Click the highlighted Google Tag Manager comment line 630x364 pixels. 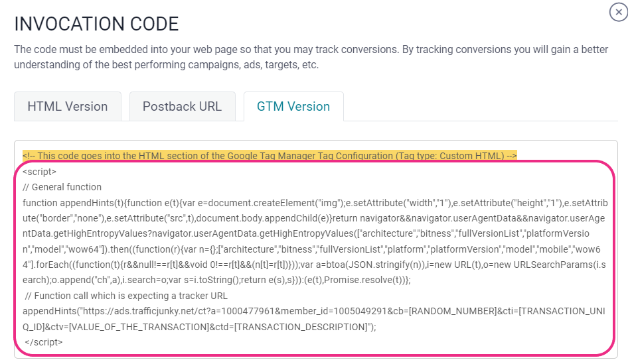point(270,156)
